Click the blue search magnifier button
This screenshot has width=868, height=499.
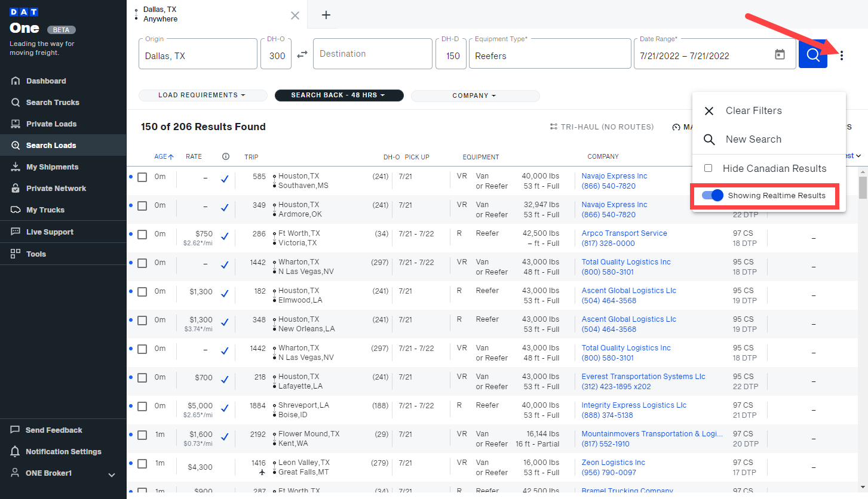[812, 54]
